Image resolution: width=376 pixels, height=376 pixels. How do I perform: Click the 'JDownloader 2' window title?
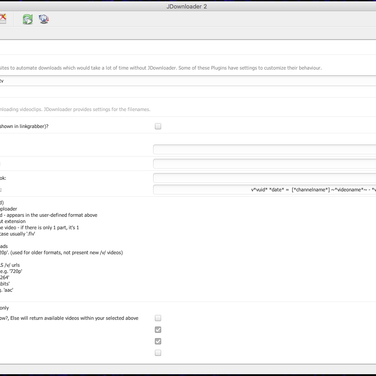pyautogui.click(x=187, y=6)
